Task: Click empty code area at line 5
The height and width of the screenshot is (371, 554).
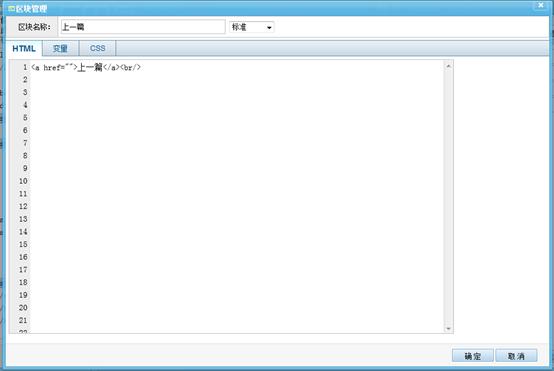Action: pyautogui.click(x=237, y=118)
